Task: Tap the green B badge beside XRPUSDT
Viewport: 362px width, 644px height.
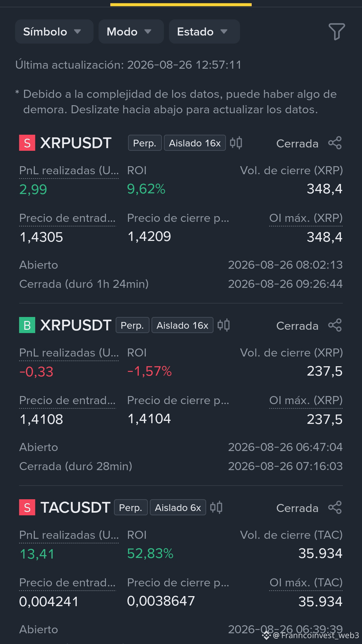Action: pos(27,325)
